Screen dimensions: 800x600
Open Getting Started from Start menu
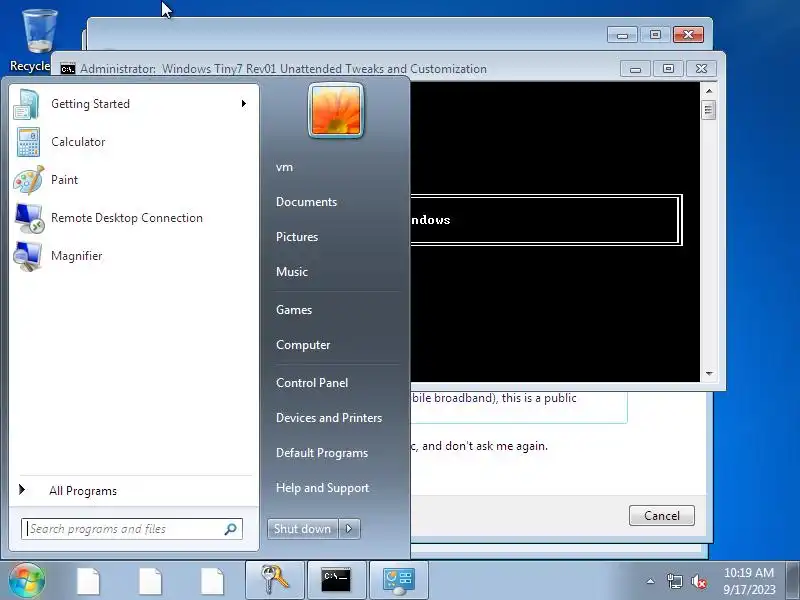pos(134,104)
